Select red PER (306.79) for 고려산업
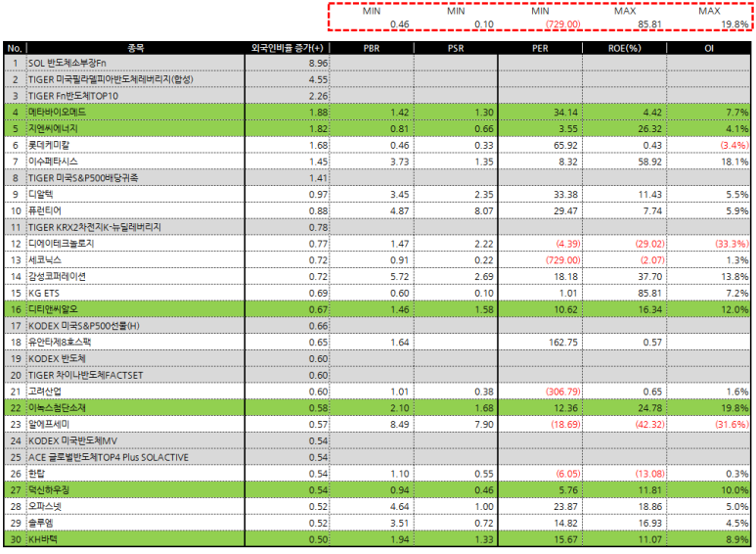The height and width of the screenshot is (554, 756). 563,392
